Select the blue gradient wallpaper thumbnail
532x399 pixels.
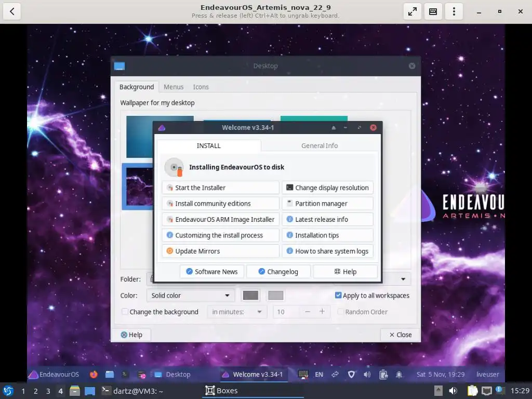[139, 137]
